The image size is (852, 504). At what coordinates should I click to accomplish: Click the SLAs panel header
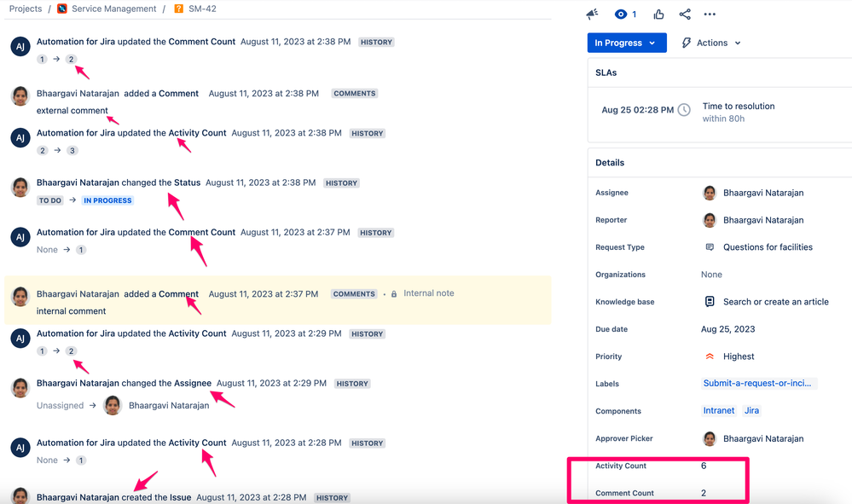(x=606, y=72)
